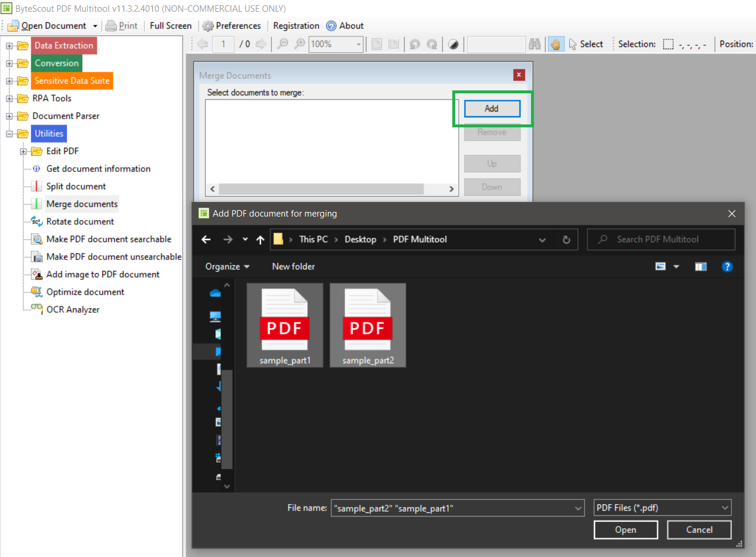Open Get document information utility
The height and width of the screenshot is (557, 756).
point(98,168)
